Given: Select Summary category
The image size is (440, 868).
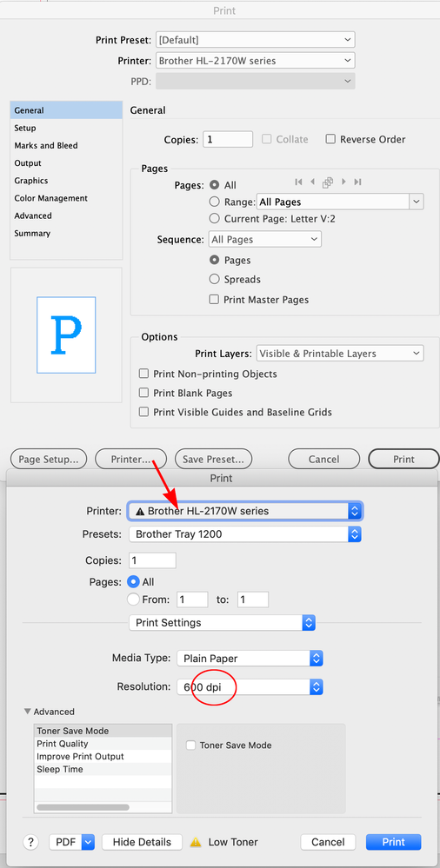Looking at the screenshot, I should click(66, 234).
